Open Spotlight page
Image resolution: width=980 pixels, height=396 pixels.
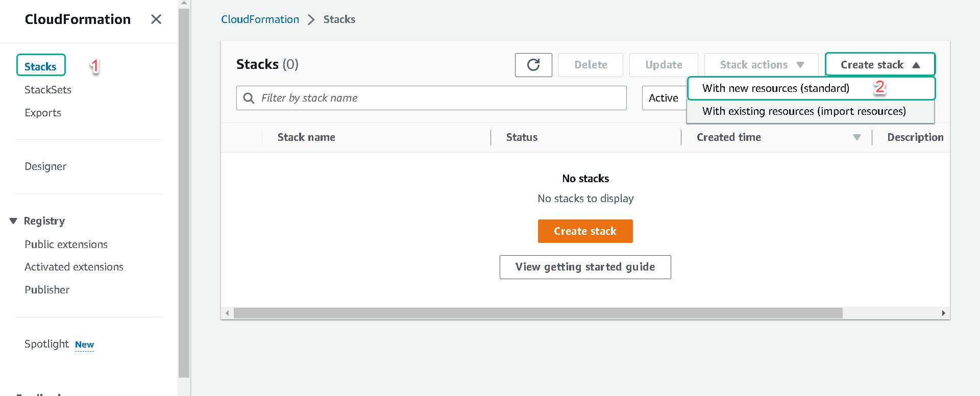46,344
